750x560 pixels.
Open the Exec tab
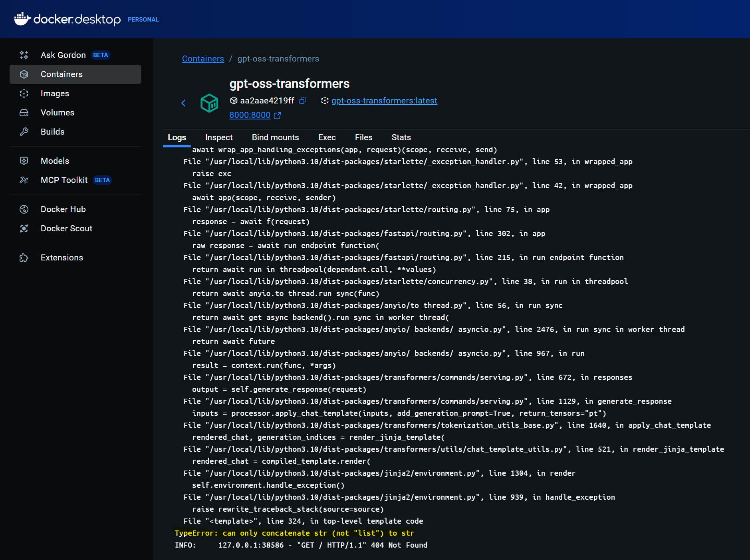[x=327, y=137]
